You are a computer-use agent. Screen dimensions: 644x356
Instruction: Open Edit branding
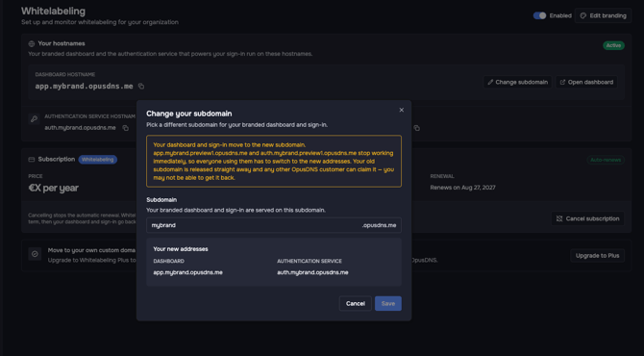click(603, 15)
